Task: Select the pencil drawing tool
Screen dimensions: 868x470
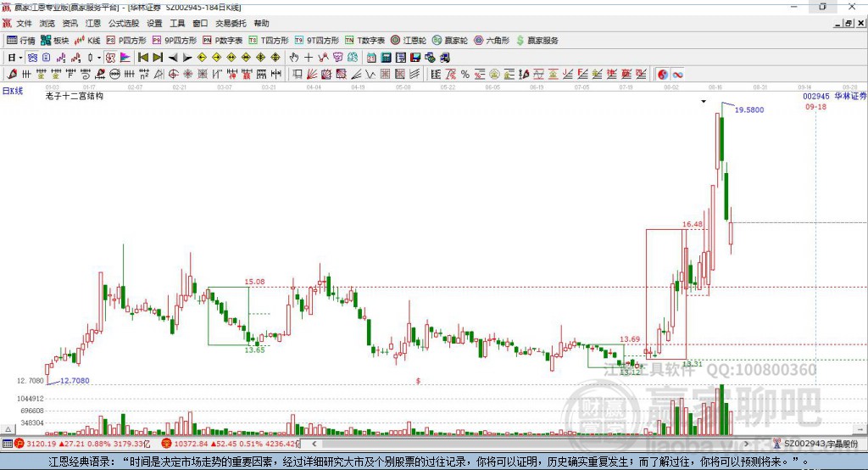Action: coord(12,75)
